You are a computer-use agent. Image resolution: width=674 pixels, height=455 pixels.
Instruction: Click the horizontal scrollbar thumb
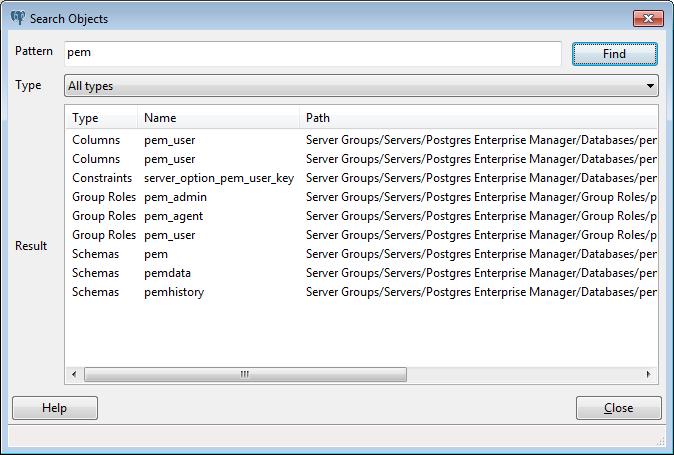click(244, 375)
